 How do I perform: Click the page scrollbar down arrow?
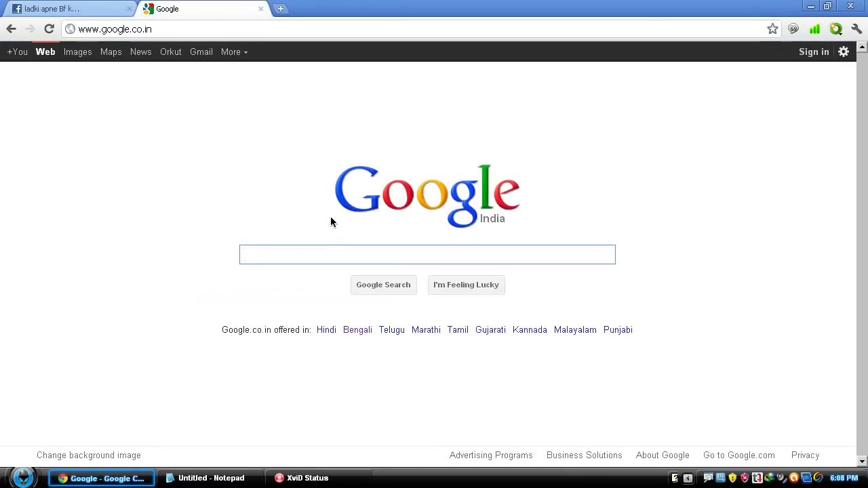point(862,462)
